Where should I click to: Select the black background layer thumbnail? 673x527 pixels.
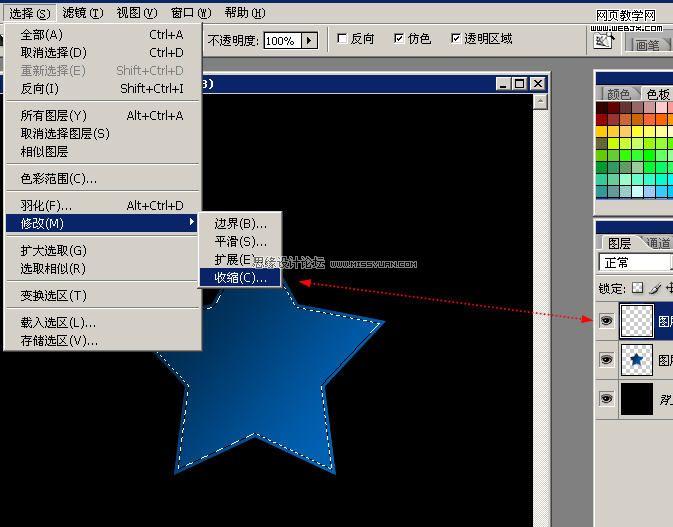[x=637, y=399]
